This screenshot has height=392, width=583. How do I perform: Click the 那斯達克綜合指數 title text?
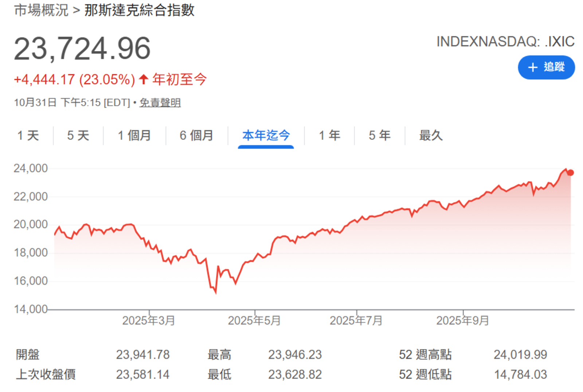(x=140, y=10)
